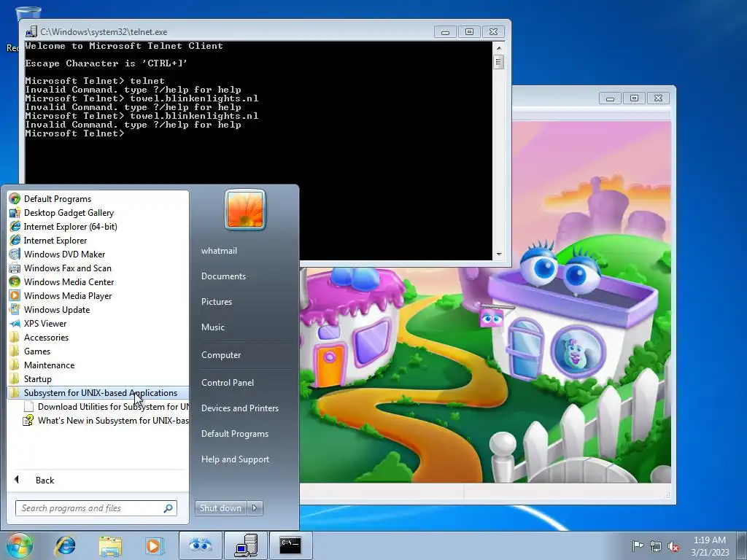Open Windows Explorer folder on taskbar
Image resolution: width=747 pixels, height=560 pixels.
(x=110, y=545)
